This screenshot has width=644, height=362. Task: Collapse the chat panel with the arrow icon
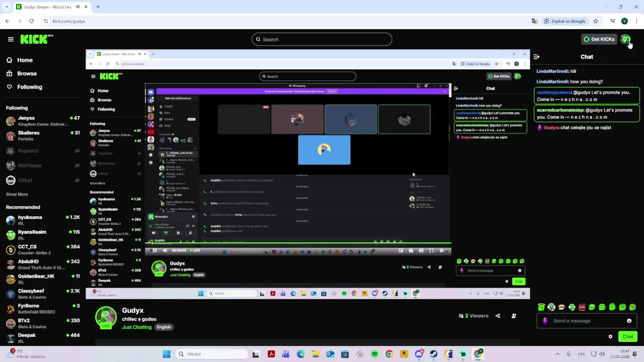coord(536,57)
